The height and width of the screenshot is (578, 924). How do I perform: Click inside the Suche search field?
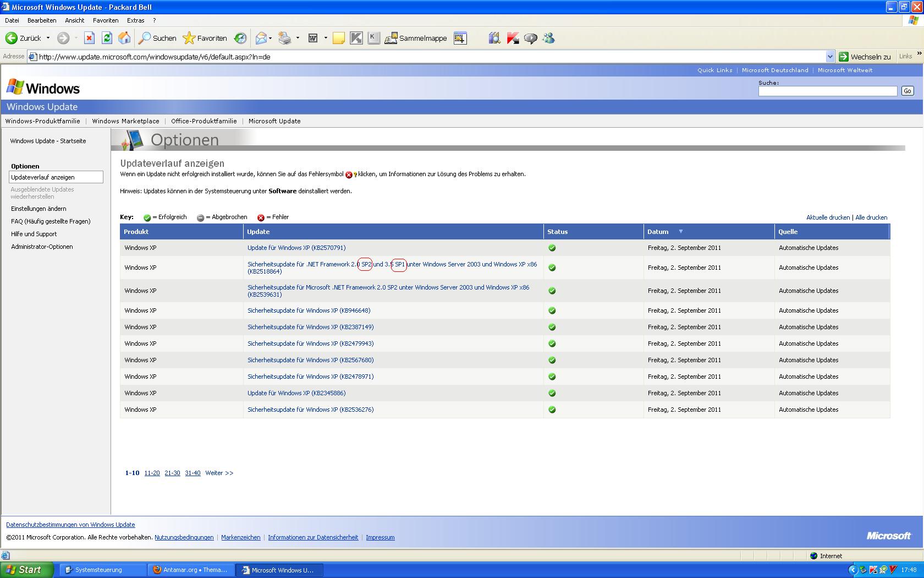pos(827,91)
